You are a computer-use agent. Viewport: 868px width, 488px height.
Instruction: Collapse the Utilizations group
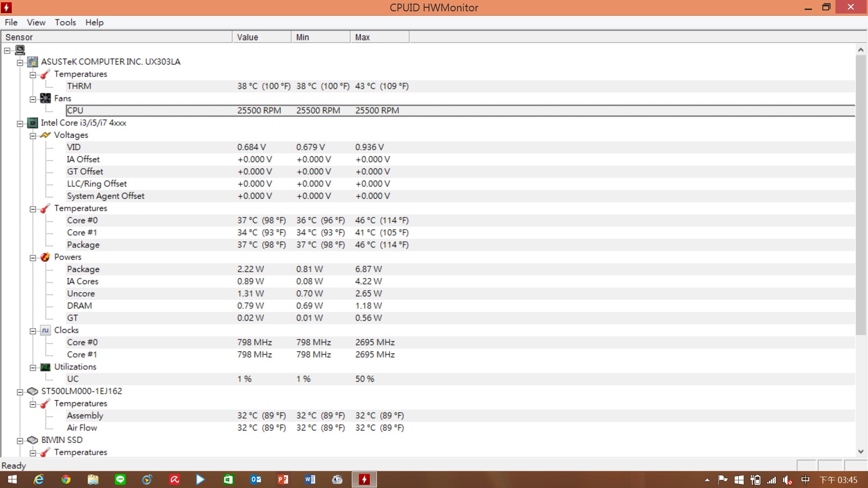33,367
